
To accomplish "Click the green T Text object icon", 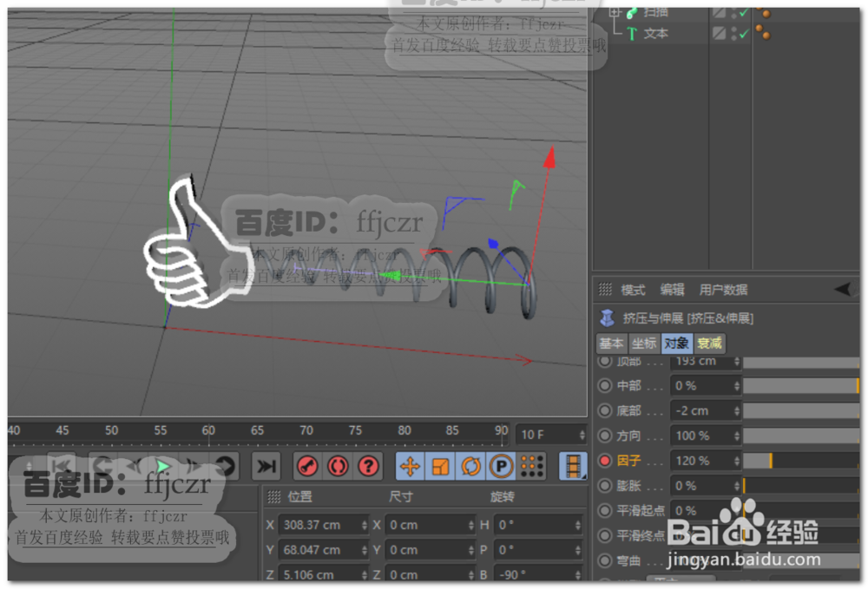I will (632, 34).
